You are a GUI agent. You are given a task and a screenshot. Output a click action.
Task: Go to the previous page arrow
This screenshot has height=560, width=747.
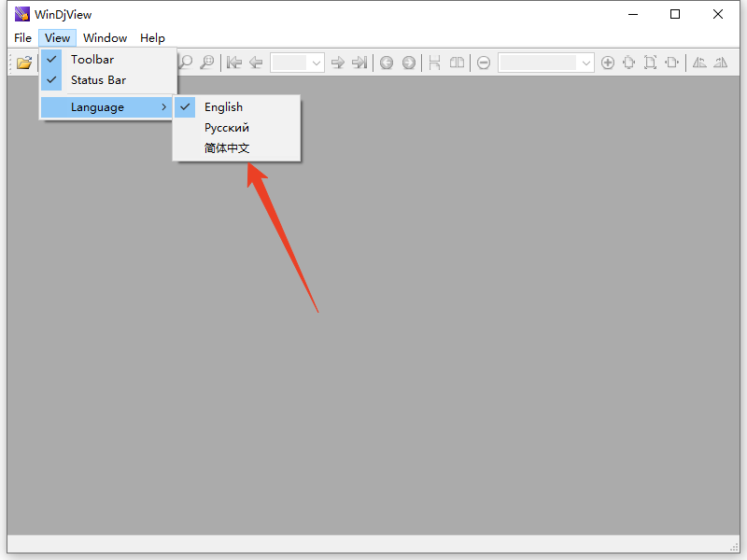pyautogui.click(x=255, y=63)
